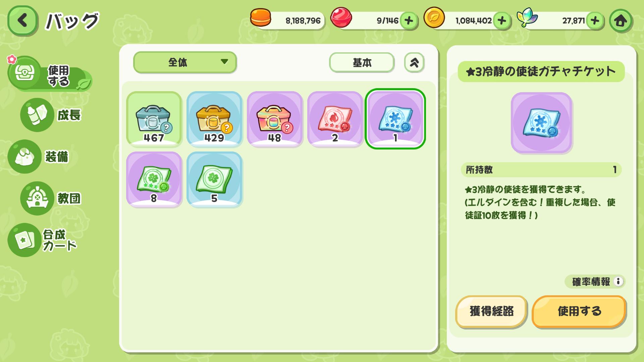Select the golden chest item with 429
This screenshot has height=362, width=644.
pyautogui.click(x=214, y=119)
